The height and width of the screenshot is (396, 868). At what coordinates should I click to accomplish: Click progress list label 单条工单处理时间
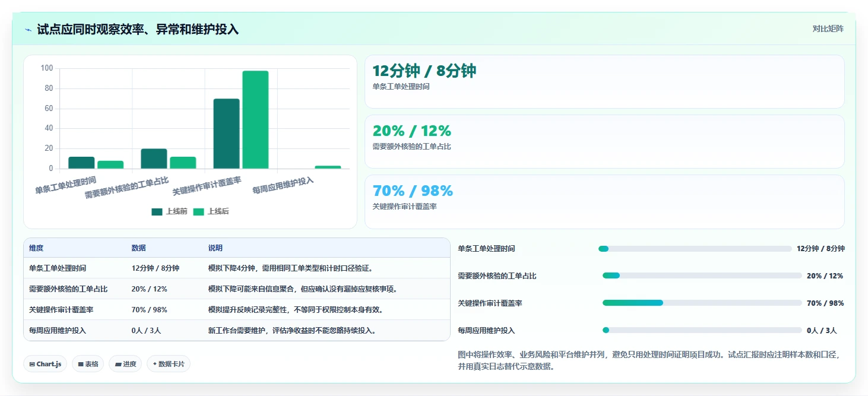486,249
